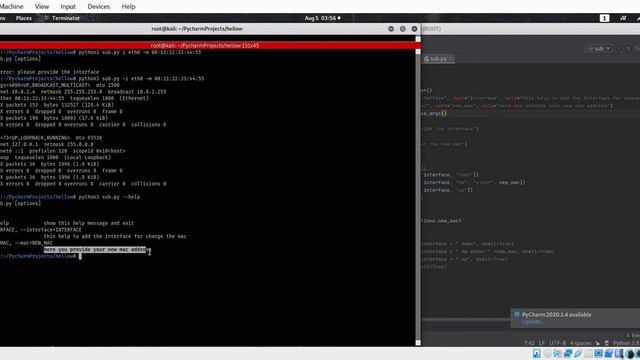Maximize the Terminator window
Image resolution: width=640 pixels, height=360 pixels.
pos(403,29)
